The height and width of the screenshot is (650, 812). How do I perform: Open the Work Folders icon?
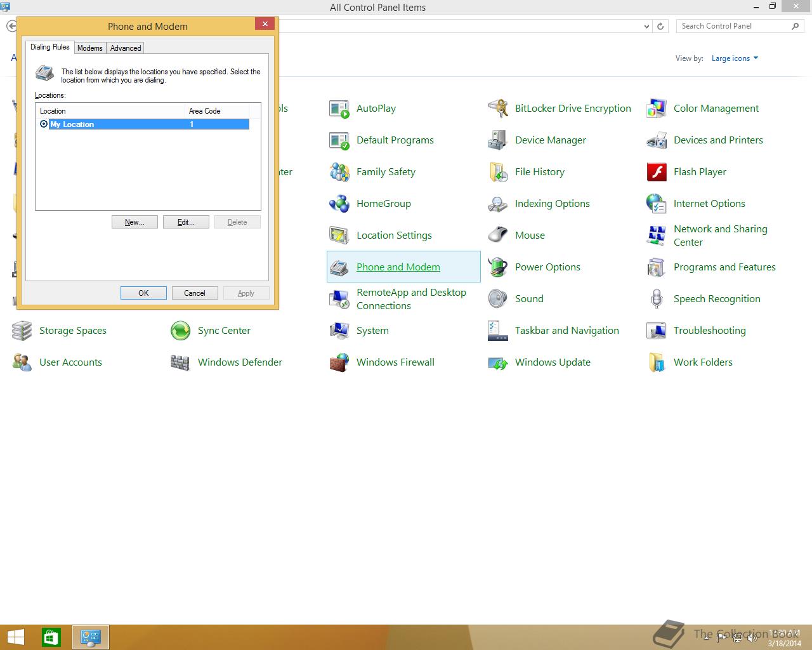[657, 362]
